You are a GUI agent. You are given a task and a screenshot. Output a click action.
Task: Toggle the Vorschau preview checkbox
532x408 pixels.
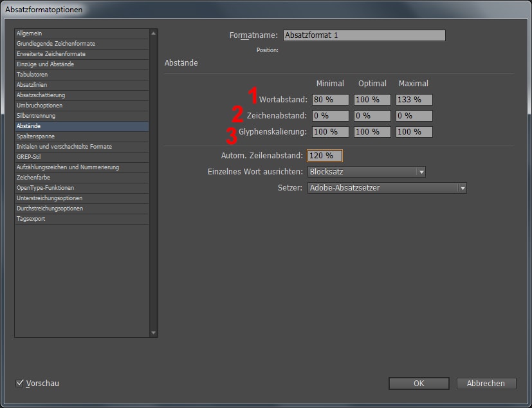[19, 384]
